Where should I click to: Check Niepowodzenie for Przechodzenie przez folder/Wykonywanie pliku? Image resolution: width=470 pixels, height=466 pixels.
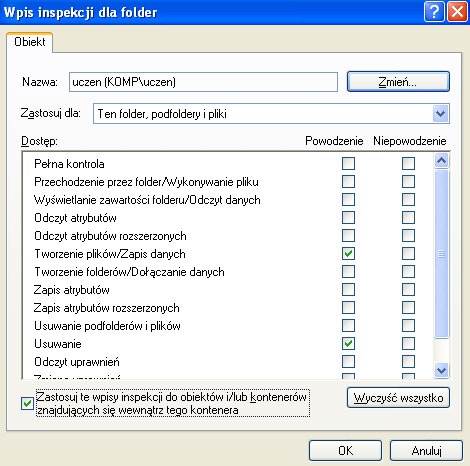pos(408,182)
